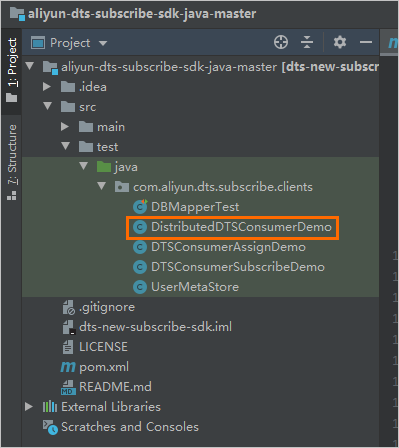
Task: Select Scratches and Consoles label
Action: point(130,427)
